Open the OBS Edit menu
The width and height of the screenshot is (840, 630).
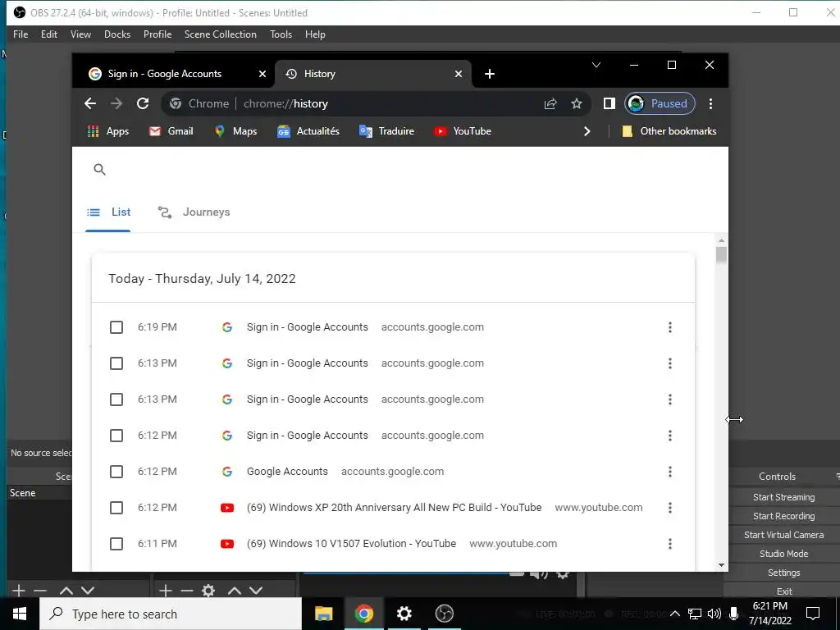(x=48, y=34)
